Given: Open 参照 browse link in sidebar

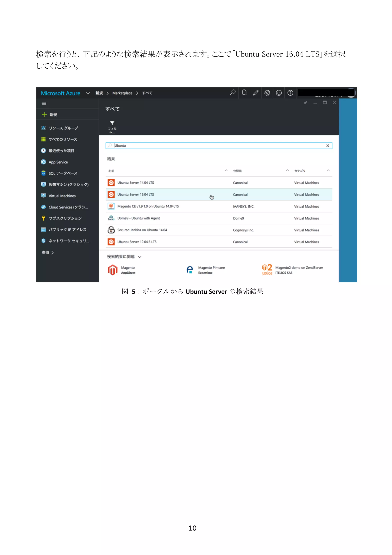Looking at the screenshot, I should coord(47,253).
